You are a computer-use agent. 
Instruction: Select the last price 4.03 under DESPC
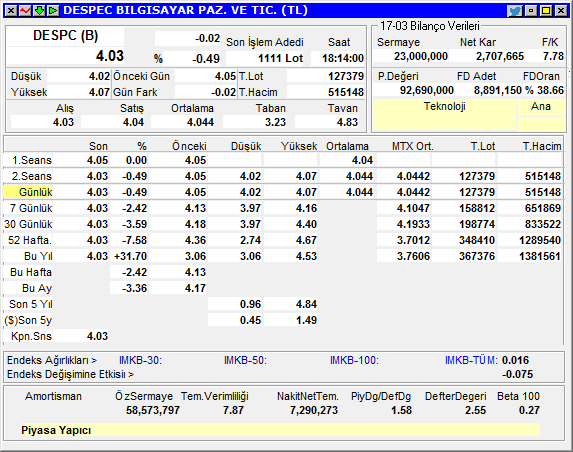click(110, 56)
